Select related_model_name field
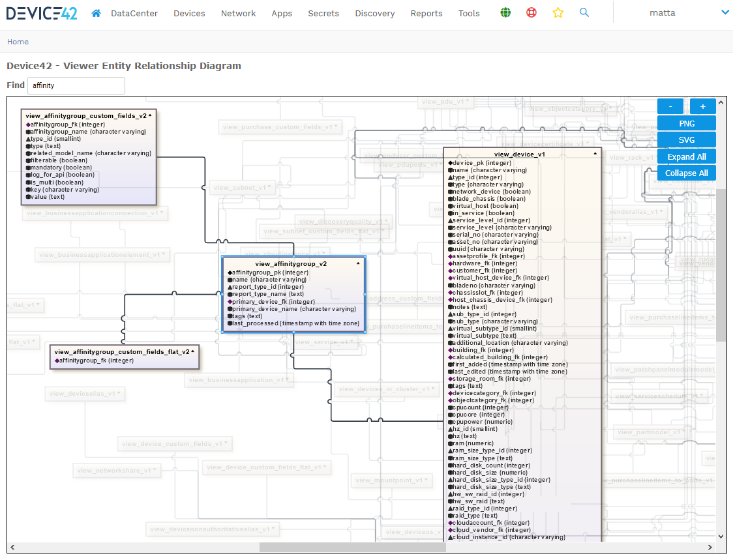 pyautogui.click(x=88, y=153)
